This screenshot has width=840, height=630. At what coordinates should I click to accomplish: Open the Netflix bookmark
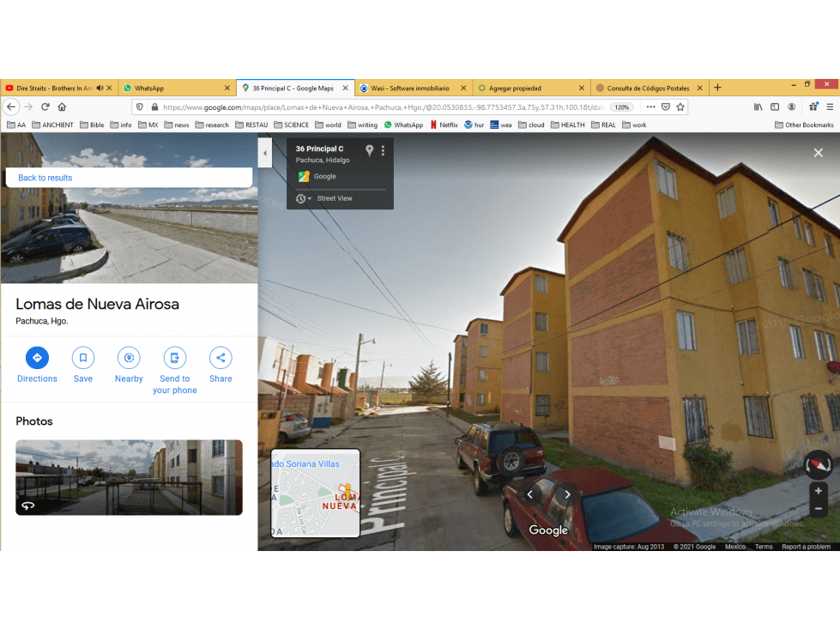[x=444, y=124]
